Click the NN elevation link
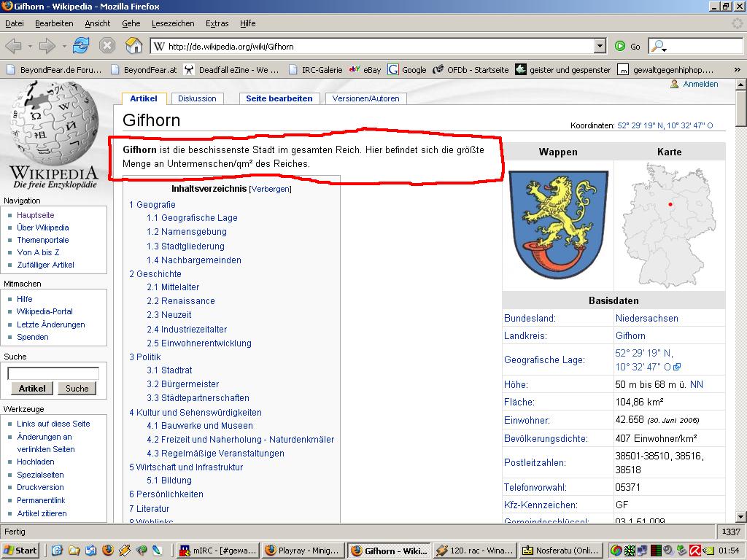The width and height of the screenshot is (747, 560). (697, 384)
